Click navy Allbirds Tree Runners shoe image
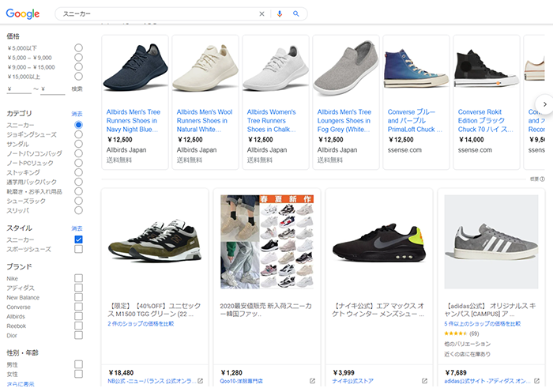553x392 pixels. [135, 67]
